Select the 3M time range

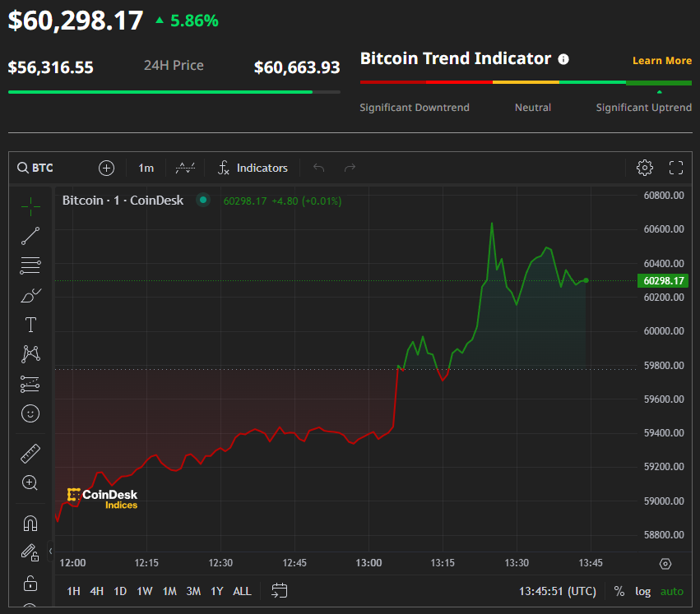pyautogui.click(x=193, y=591)
